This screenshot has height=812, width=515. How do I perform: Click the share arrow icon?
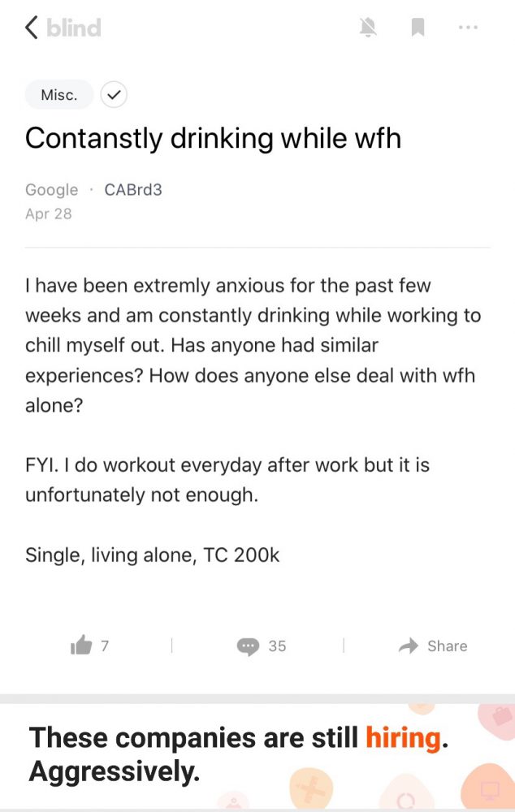tap(409, 646)
